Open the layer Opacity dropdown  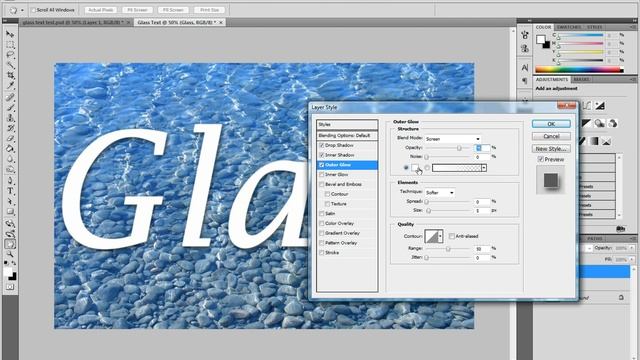click(x=632, y=248)
